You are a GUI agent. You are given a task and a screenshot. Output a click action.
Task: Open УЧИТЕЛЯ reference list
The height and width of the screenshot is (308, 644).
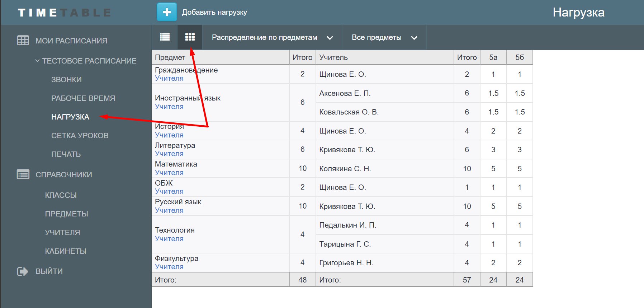click(62, 232)
